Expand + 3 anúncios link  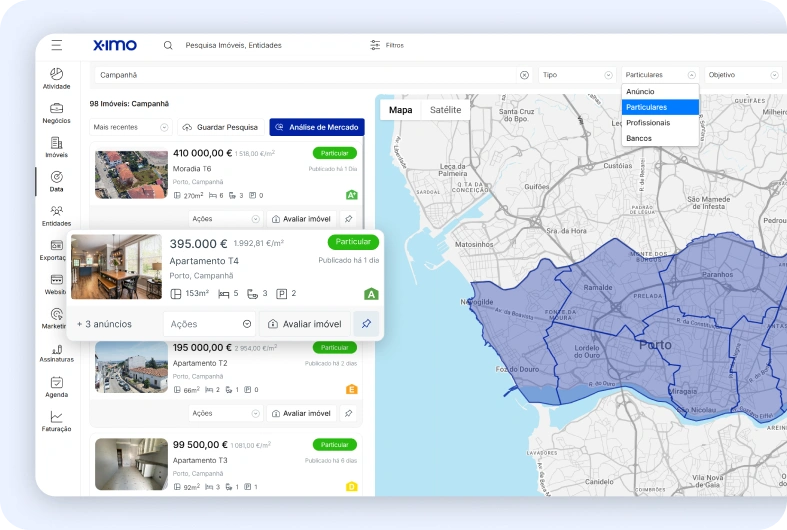point(104,324)
